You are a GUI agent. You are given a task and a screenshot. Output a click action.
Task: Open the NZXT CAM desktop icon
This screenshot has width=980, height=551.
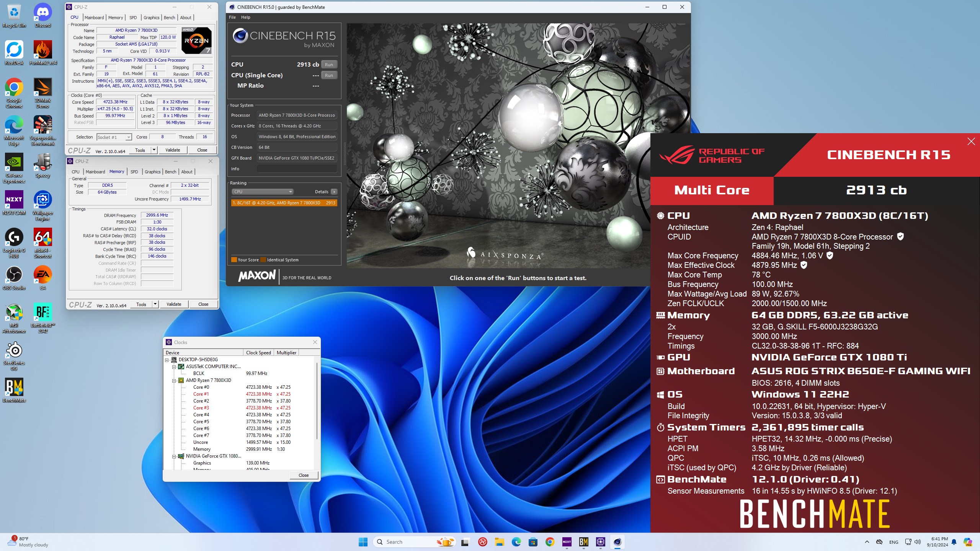(x=14, y=203)
